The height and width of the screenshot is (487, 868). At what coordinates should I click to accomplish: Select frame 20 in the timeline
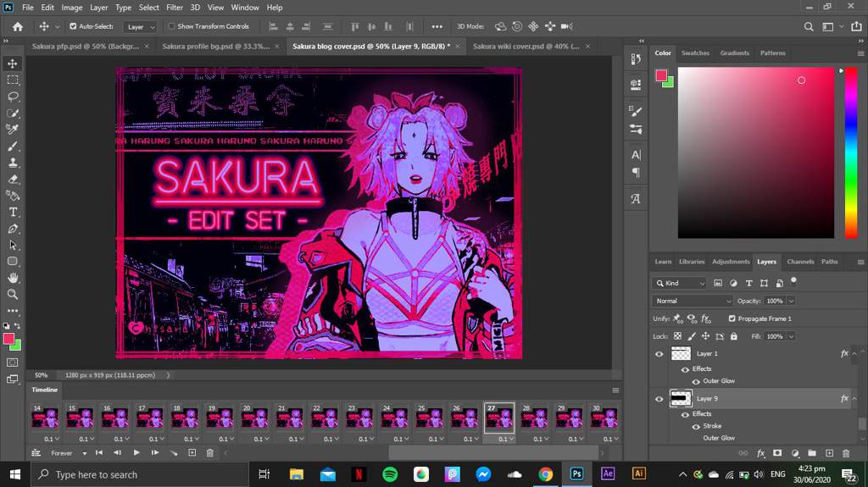[254, 418]
